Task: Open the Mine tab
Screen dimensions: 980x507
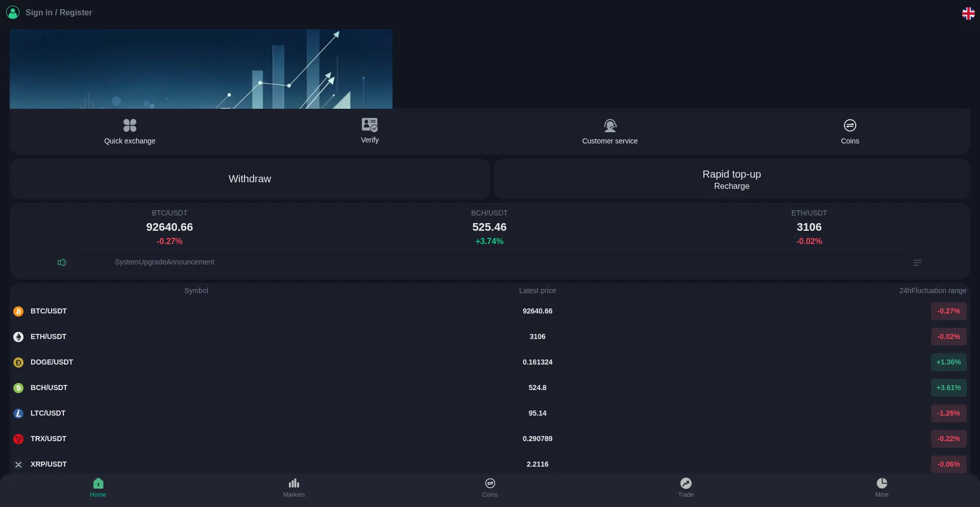Action: 881,488
